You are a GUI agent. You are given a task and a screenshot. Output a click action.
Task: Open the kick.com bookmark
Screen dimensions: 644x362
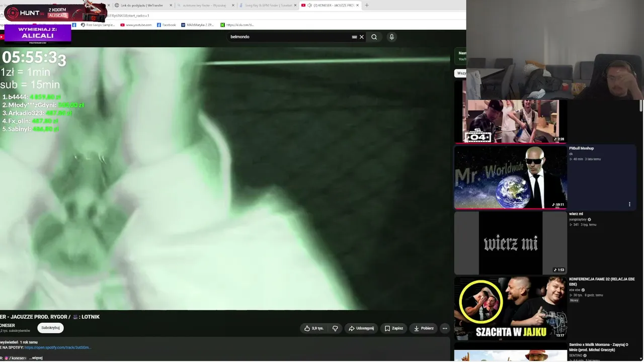(x=237, y=25)
